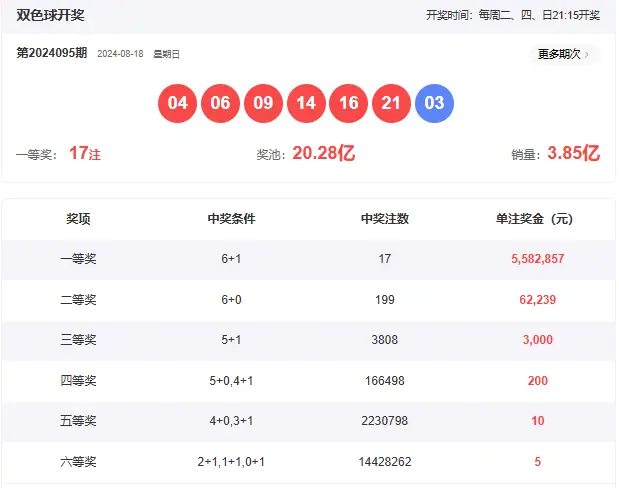The height and width of the screenshot is (488, 619).
Task: Click the 双色球开奖 page title
Action: (50, 15)
